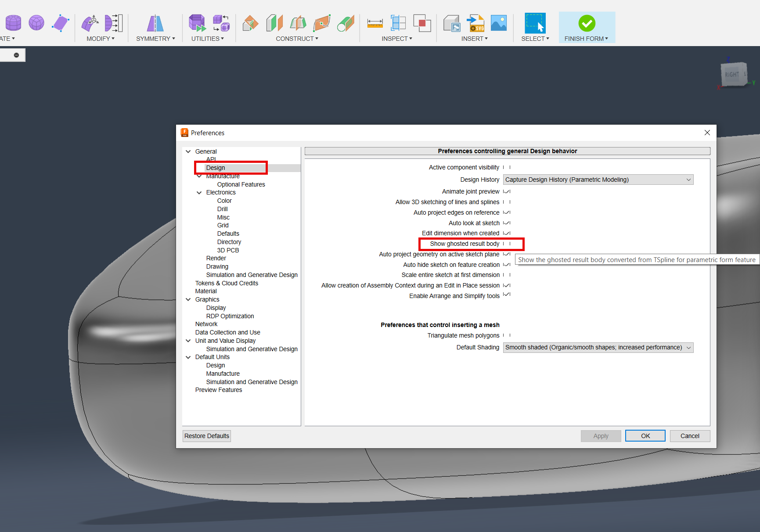Click the Finish Form checkmark
760x532 pixels.
[x=587, y=23]
